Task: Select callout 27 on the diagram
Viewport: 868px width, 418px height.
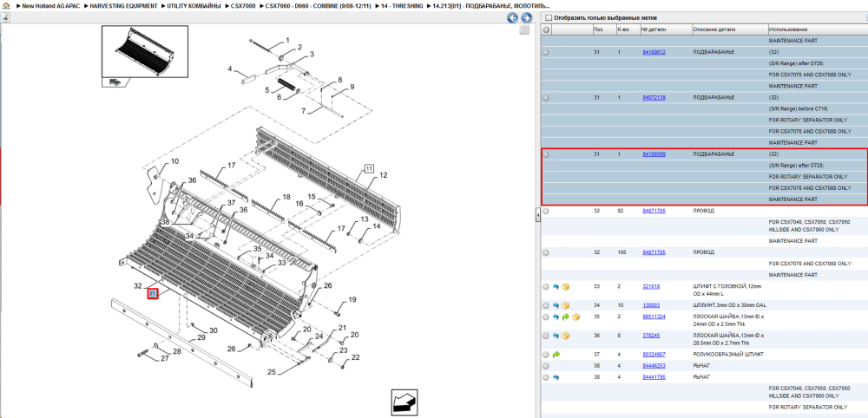Action: [x=164, y=359]
